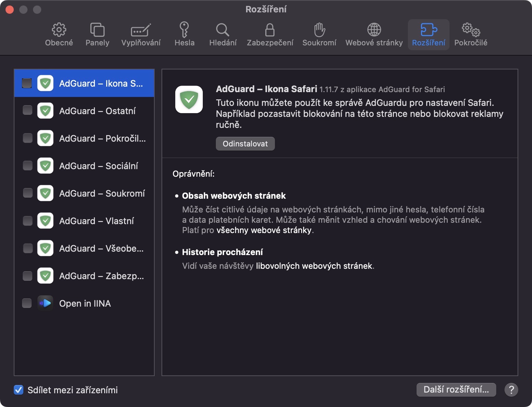Open the Hledání magnifier icon pane
Viewport: 532px width, 407px height.
223,34
